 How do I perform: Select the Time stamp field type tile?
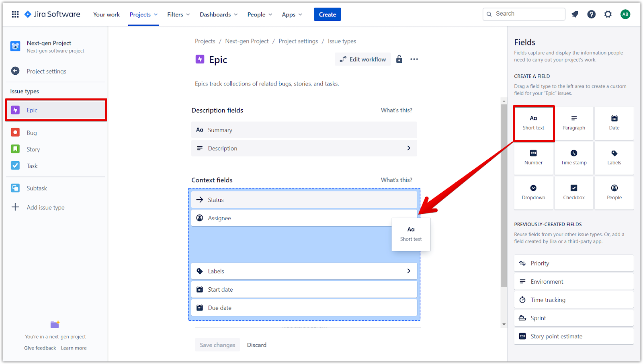574,158
